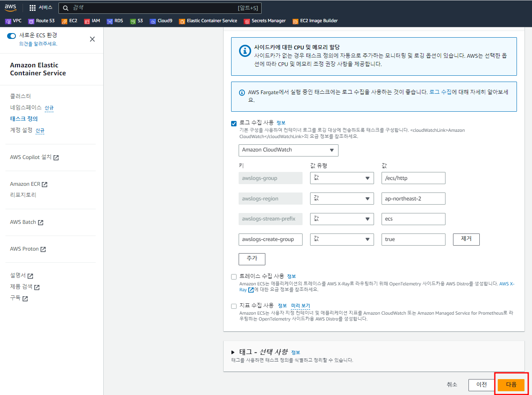Open the 서비스 menu in the top bar

coord(41,8)
